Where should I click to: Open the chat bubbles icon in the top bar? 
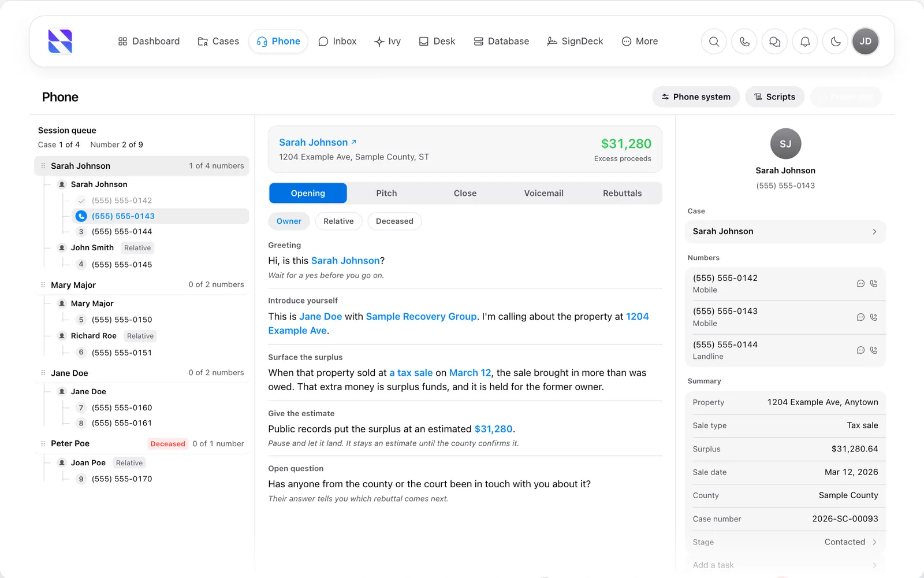pos(775,42)
